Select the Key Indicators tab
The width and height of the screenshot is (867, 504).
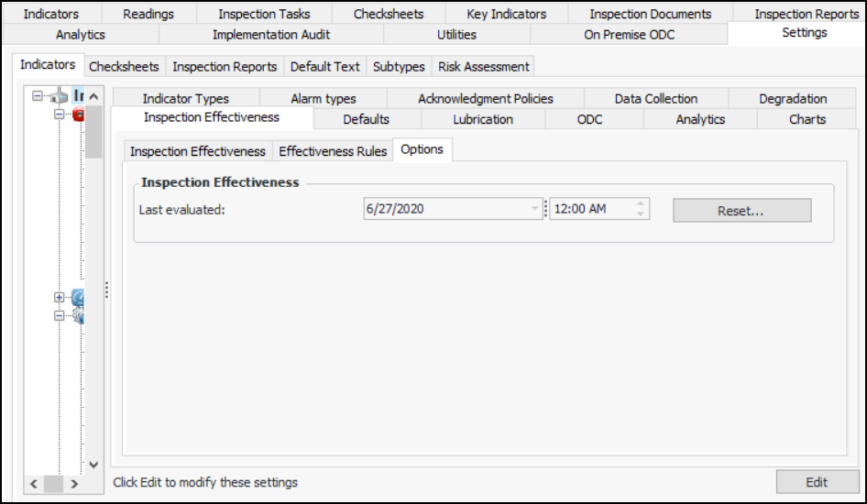[507, 14]
